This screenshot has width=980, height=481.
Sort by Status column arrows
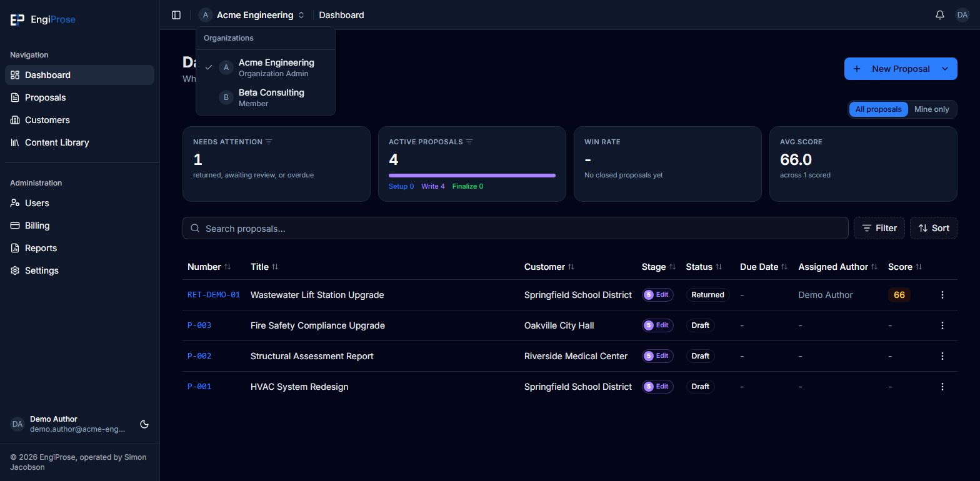coord(719,267)
